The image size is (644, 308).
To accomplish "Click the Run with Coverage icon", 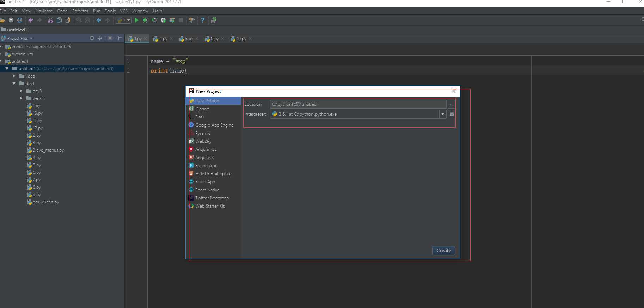I will [x=154, y=20].
